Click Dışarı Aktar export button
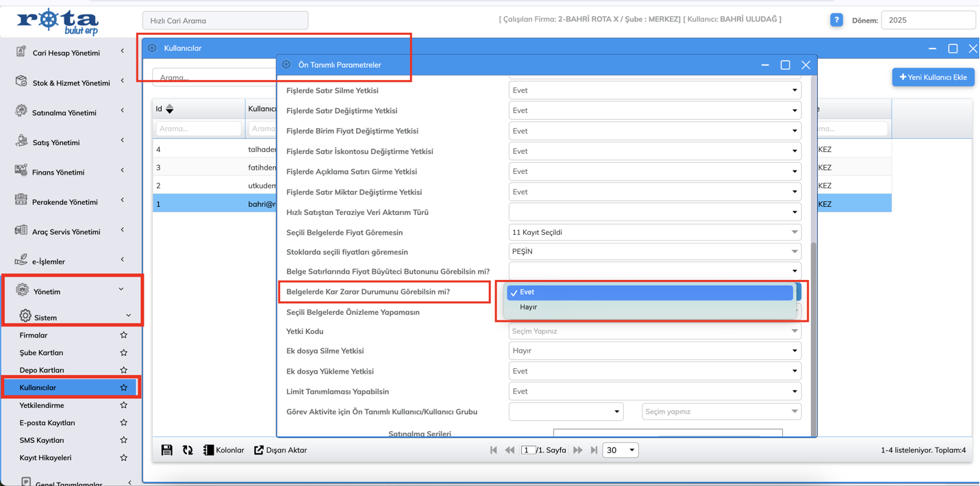 pyautogui.click(x=281, y=450)
